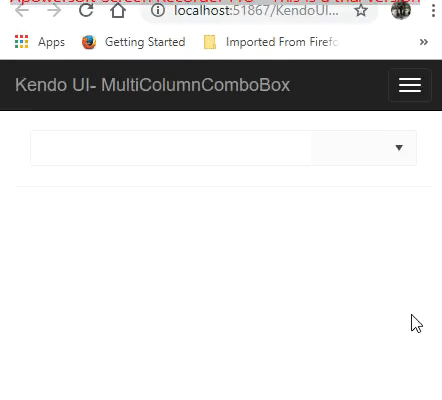This screenshot has height=400, width=442.
Task: Toggle the hamburger navigation menu
Action: click(410, 85)
